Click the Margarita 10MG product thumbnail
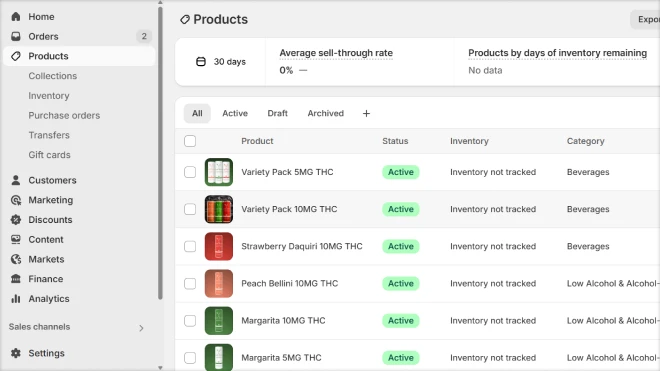660x371 pixels. coord(218,320)
